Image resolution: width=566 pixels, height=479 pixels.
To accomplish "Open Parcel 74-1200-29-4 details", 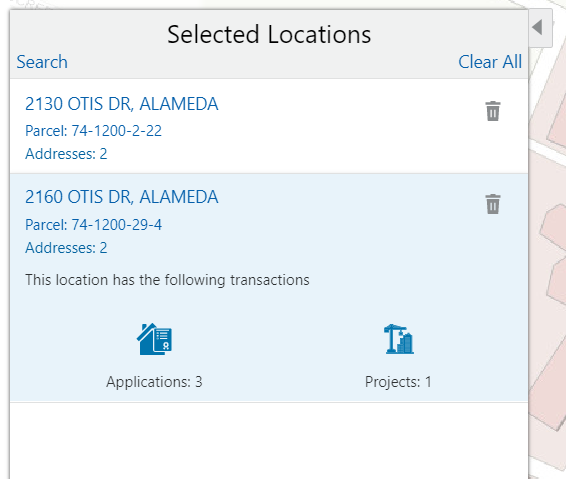I will pyautogui.click(x=93, y=225).
